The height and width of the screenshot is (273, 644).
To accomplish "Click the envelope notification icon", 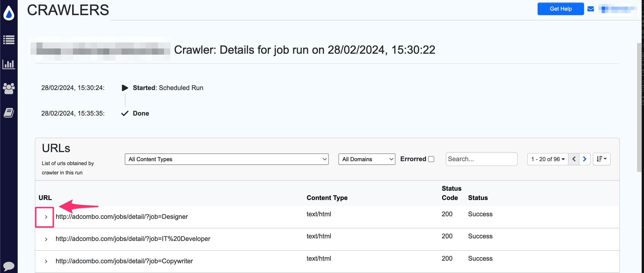I will point(591,9).
